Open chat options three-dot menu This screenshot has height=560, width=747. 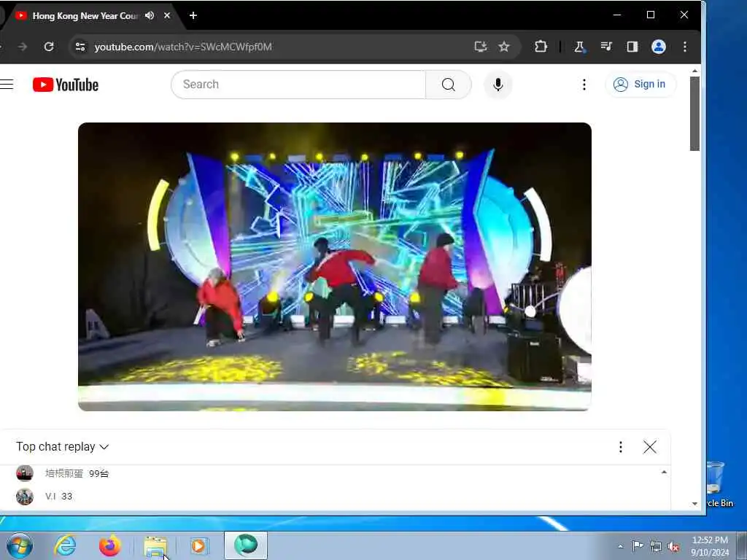click(x=620, y=447)
